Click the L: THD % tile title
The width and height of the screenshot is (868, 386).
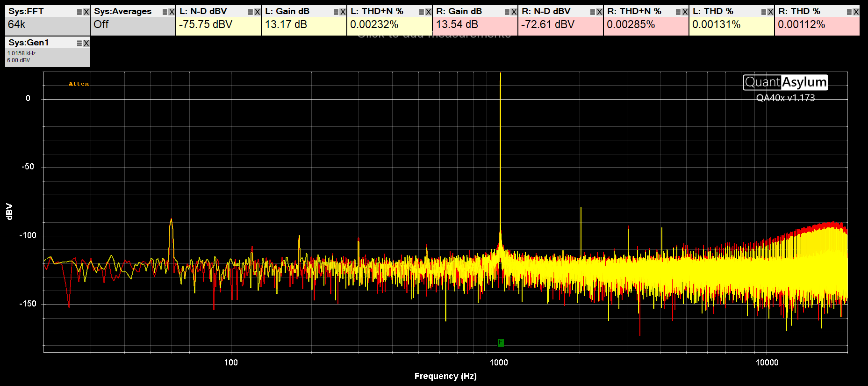pos(713,11)
